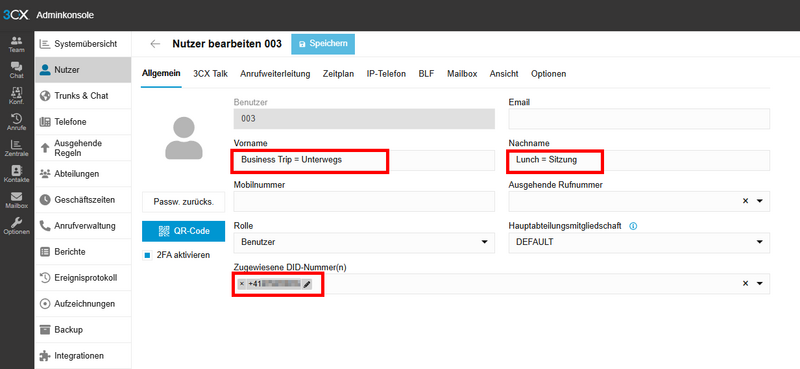The width and height of the screenshot is (800, 369).
Task: Click the user avatar placeholder
Action: point(184,137)
